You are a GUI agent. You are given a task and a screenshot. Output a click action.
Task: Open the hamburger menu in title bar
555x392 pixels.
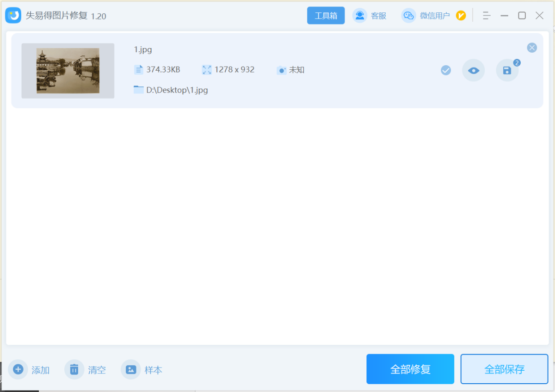click(486, 16)
